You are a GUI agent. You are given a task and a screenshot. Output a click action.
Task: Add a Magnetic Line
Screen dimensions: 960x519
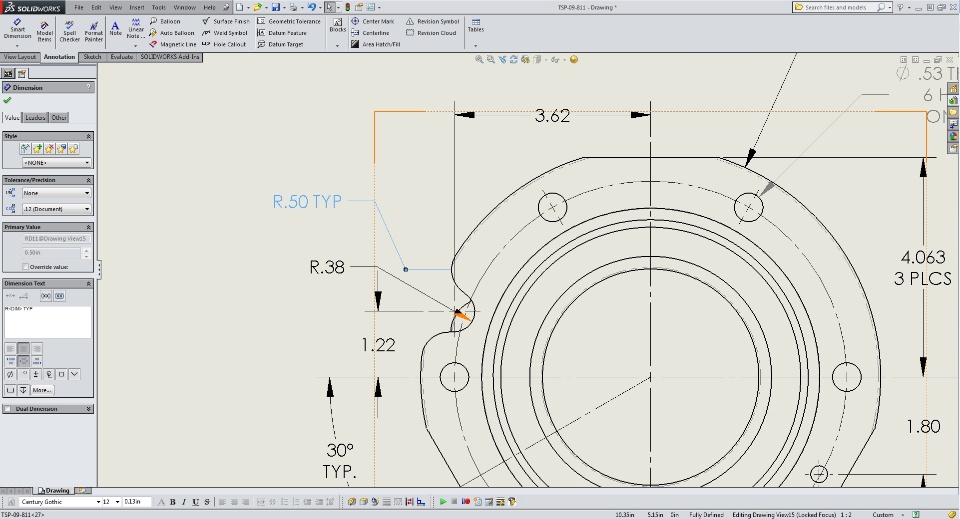pos(173,45)
